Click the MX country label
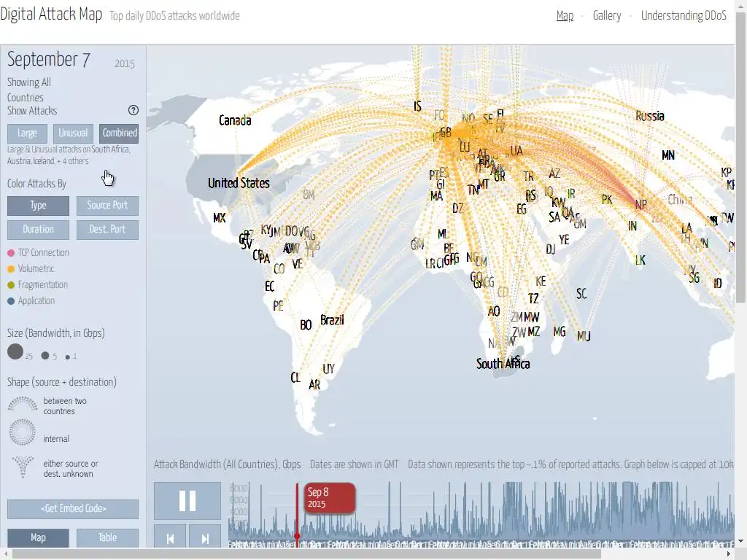The image size is (747, 560). click(219, 218)
